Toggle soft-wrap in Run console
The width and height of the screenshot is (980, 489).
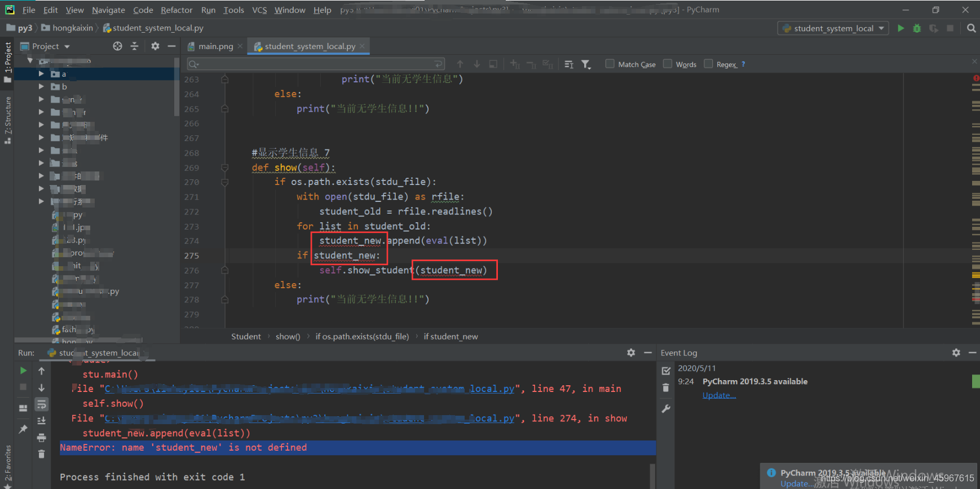pyautogui.click(x=41, y=404)
